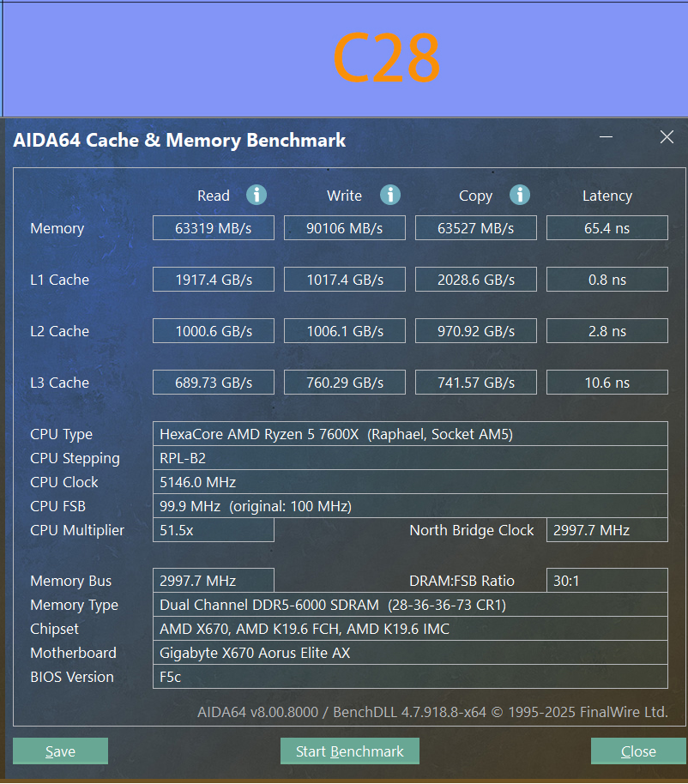
Task: Select L1 Cache latency 0.8 ns
Action: click(607, 280)
